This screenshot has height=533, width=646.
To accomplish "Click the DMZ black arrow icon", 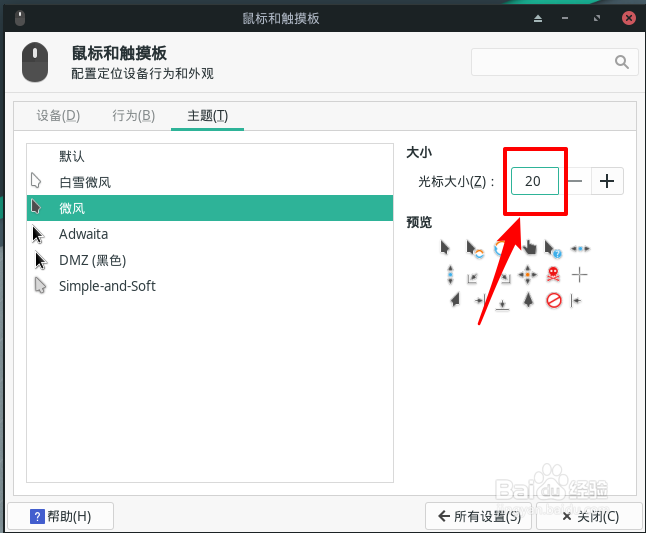I will 40,260.
